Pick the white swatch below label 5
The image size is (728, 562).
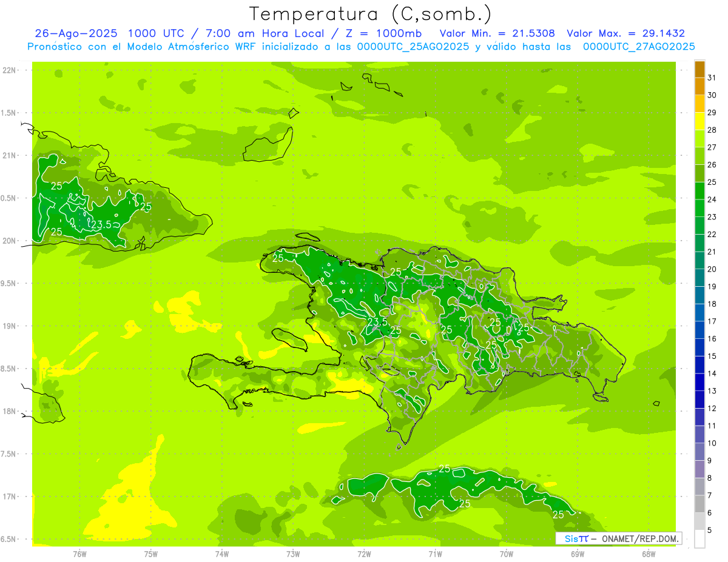click(699, 539)
